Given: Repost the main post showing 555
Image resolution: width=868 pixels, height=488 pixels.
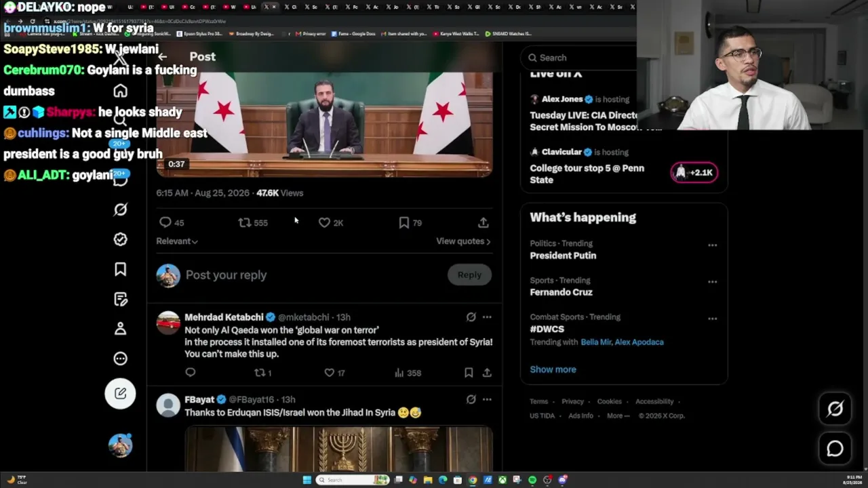Looking at the screenshot, I should pos(252,222).
